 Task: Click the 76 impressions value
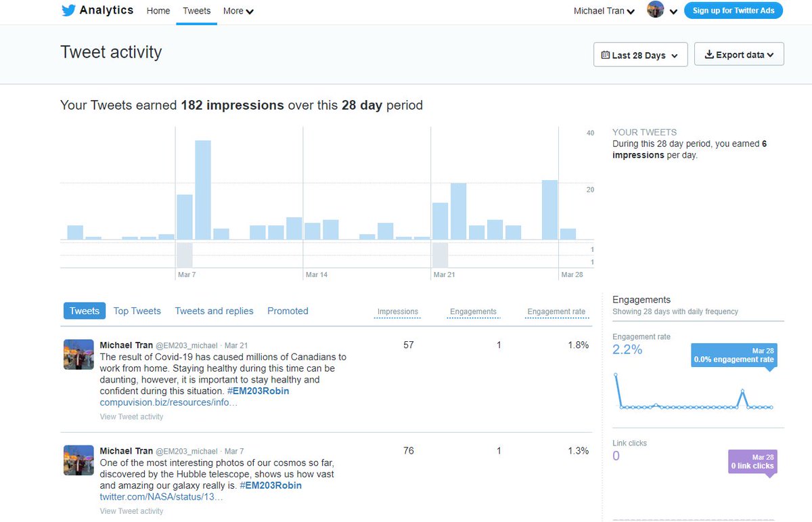pos(408,451)
